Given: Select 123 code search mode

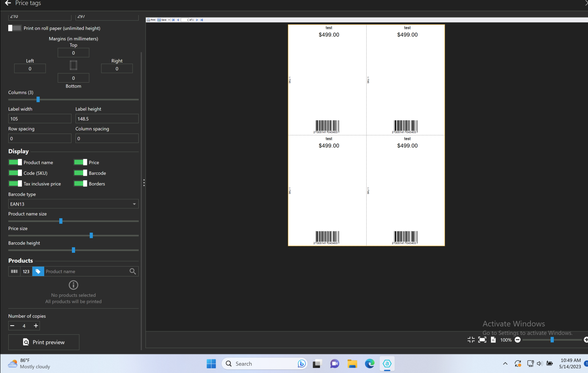Looking at the screenshot, I should pos(26,271).
